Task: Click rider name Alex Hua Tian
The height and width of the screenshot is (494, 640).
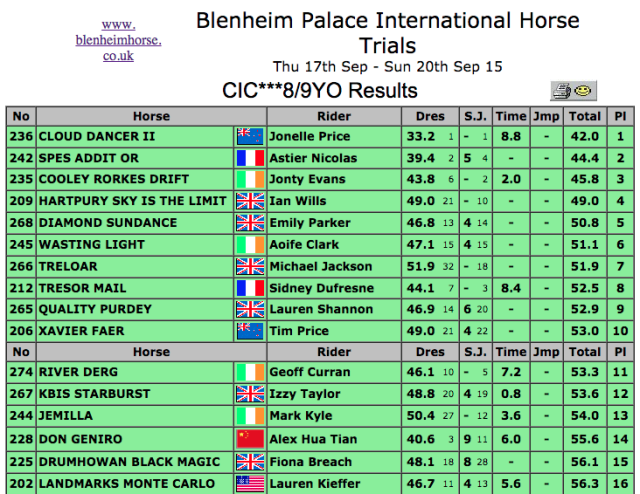Action: coord(313,439)
